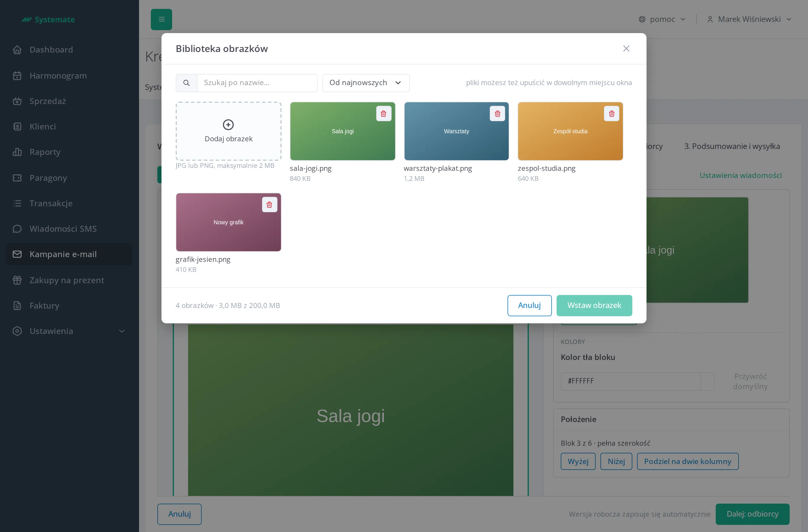Select the Nowy grafik thumbnail
The height and width of the screenshot is (532, 808).
[x=229, y=222]
